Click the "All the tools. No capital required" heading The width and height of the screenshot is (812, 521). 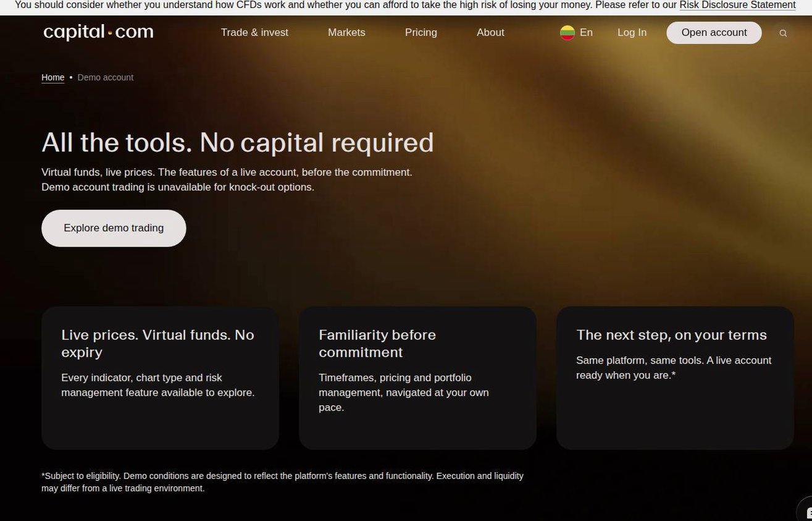(238, 143)
